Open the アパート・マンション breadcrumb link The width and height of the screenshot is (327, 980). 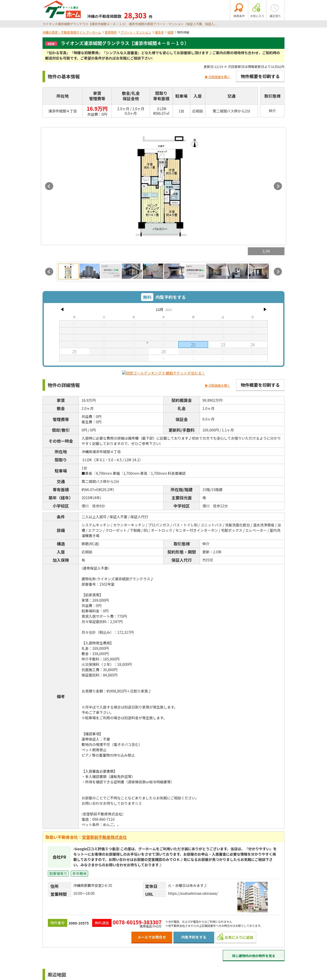point(136,33)
